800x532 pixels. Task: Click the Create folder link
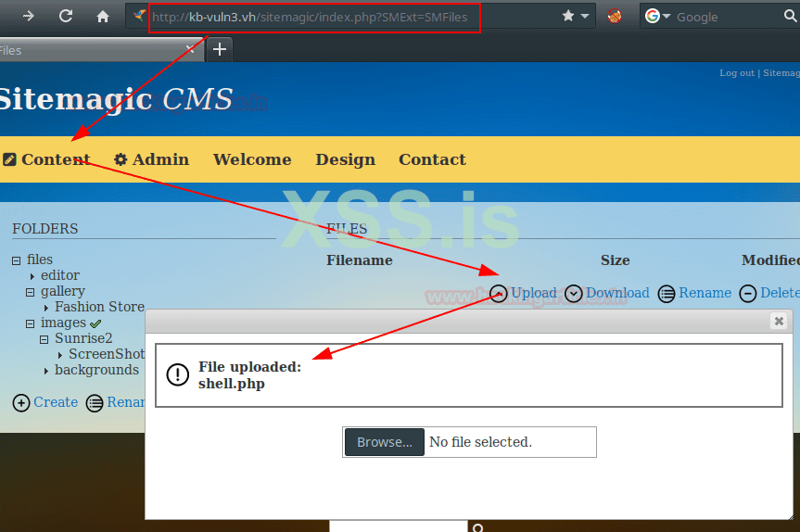point(56,402)
